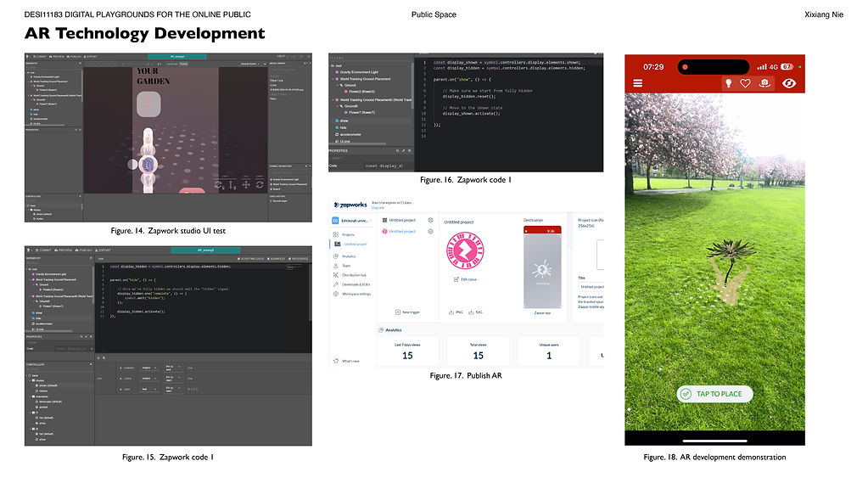This screenshot has height=489, width=868.
Task: Click EXPORT in the Figure 15 toolbar
Action: pos(103,250)
